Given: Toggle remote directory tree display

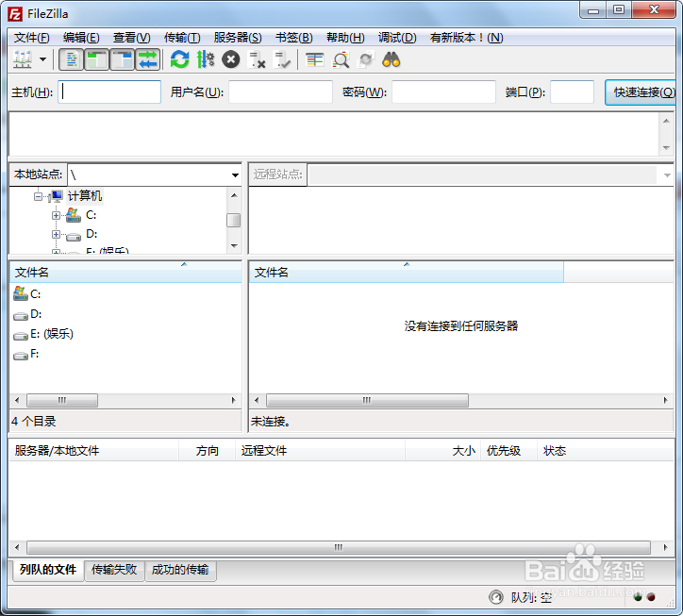Looking at the screenshot, I should click(x=123, y=59).
